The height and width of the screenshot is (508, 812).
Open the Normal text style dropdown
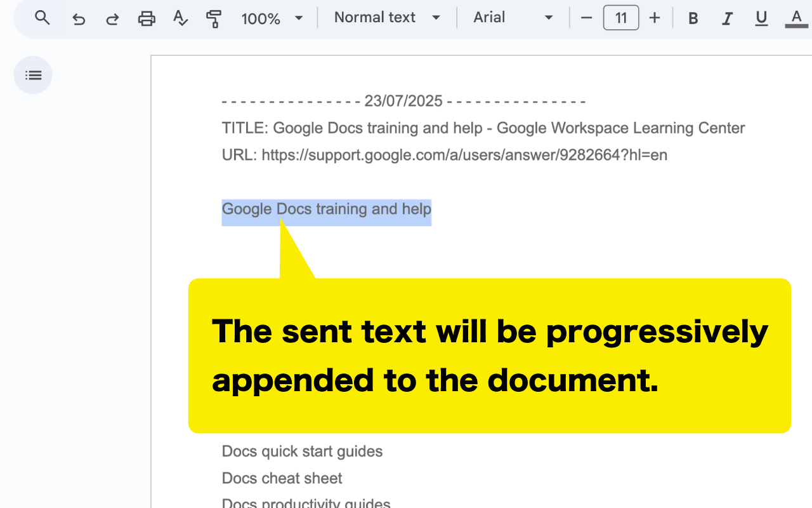[x=387, y=18]
